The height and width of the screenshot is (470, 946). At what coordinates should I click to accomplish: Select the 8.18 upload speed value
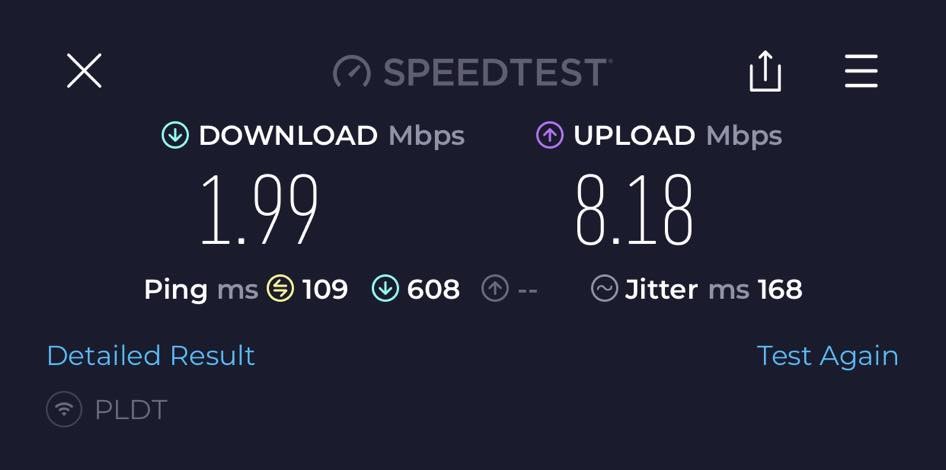click(634, 209)
